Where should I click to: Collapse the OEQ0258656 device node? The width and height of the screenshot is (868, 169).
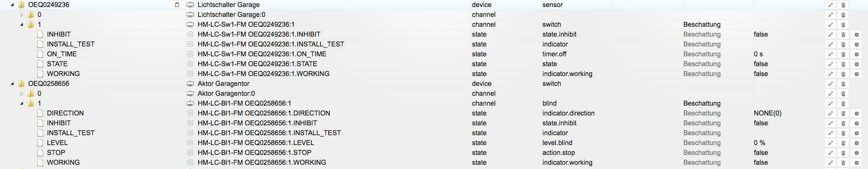click(12, 84)
